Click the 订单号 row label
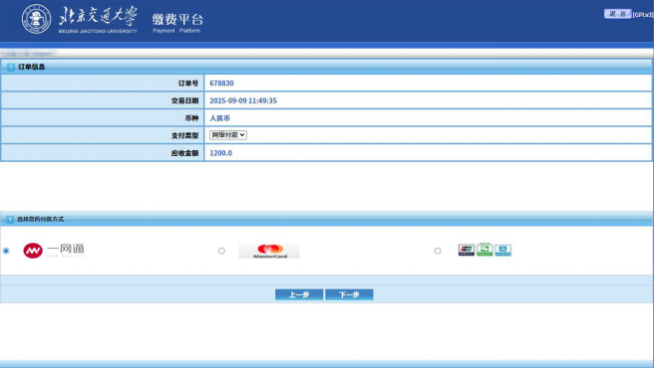654x370 pixels. [188, 83]
